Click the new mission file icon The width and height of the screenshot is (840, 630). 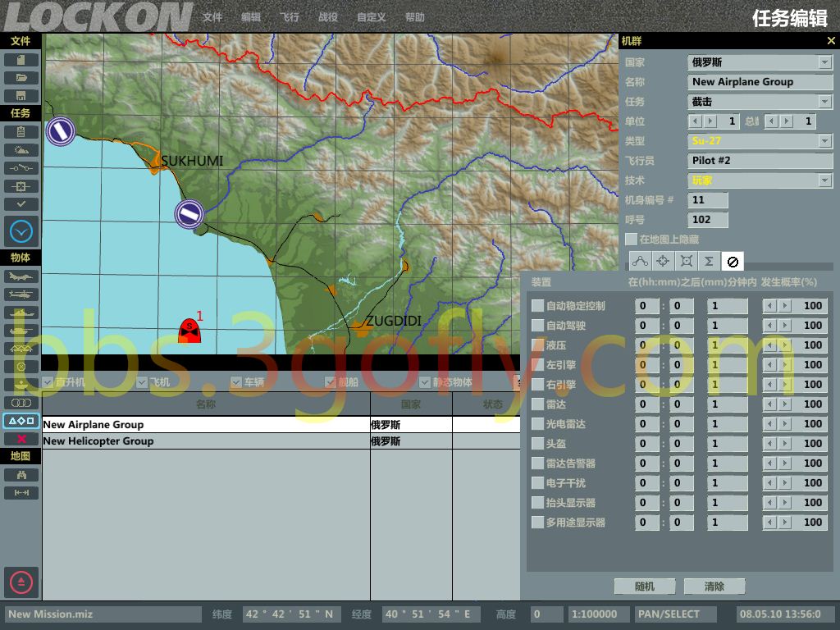(21, 60)
